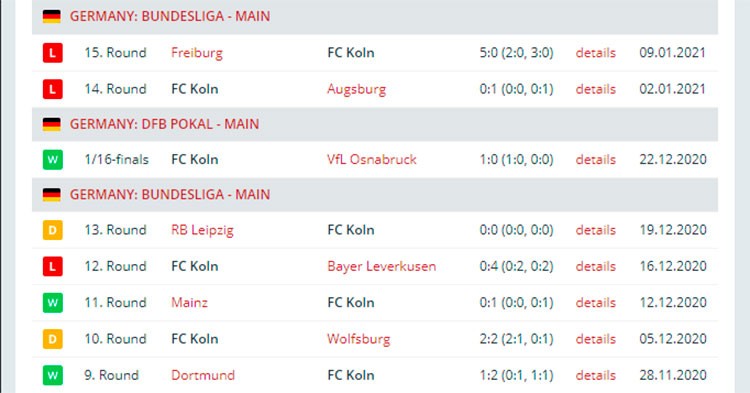Open the Germany: DFB Pokal - Main header
The width and height of the screenshot is (750, 393).
coord(165,124)
